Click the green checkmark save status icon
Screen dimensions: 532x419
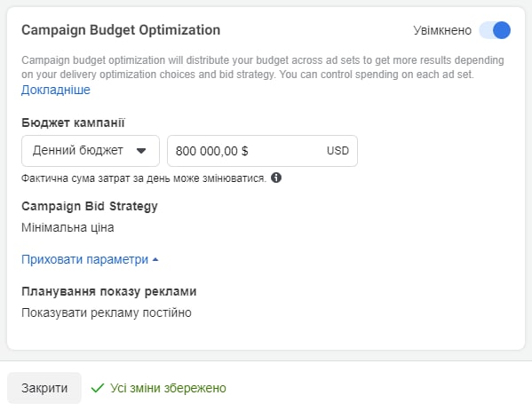pyautogui.click(x=98, y=388)
